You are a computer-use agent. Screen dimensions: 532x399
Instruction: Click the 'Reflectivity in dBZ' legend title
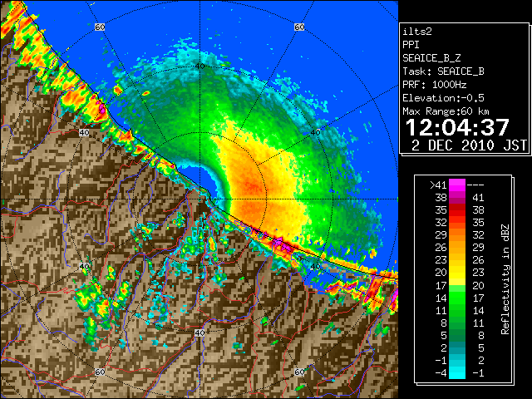pyautogui.click(x=505, y=279)
